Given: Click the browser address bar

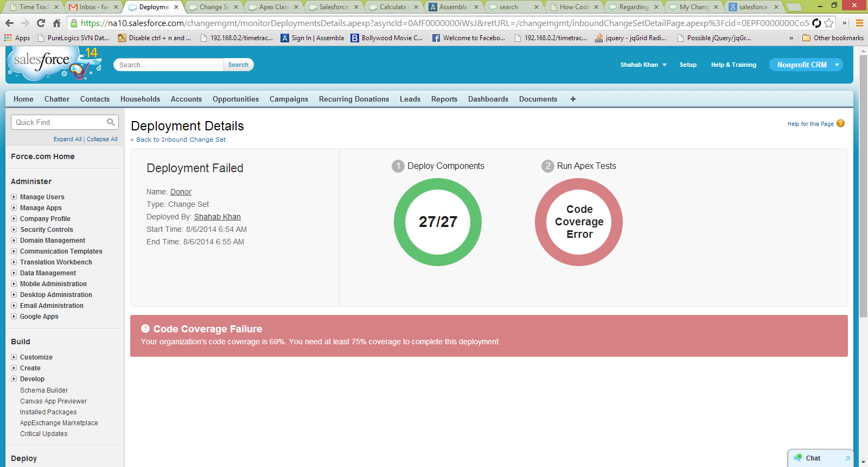Looking at the screenshot, I should click(445, 23).
